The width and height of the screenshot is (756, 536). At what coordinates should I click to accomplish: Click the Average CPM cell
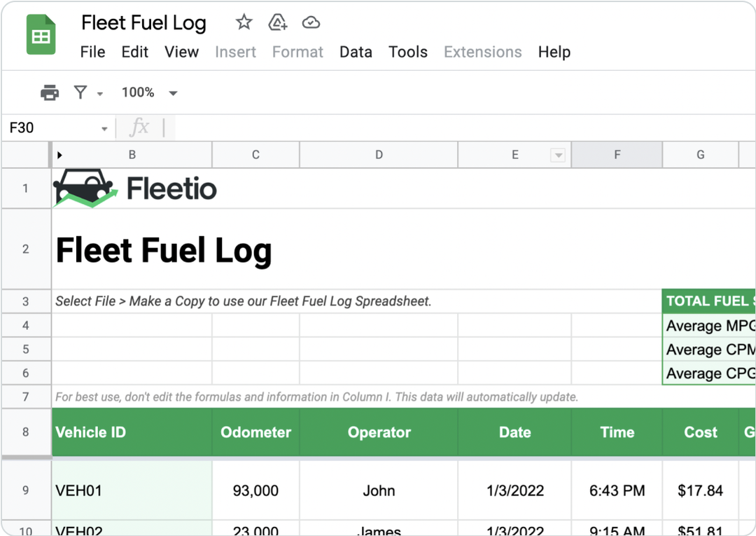pos(708,349)
